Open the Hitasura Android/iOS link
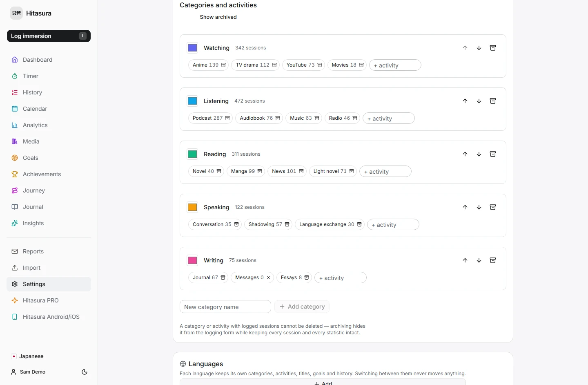The height and width of the screenshot is (385, 588). pyautogui.click(x=49, y=317)
